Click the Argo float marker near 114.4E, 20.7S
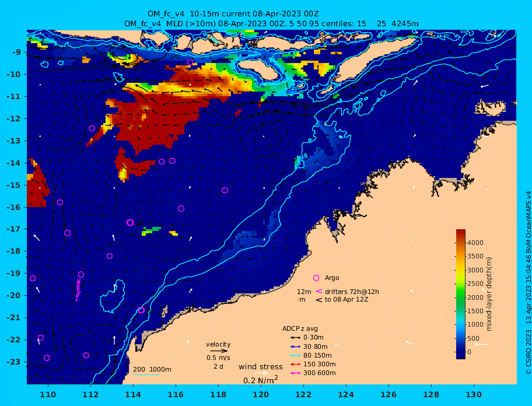The image size is (532, 406). coord(141,310)
